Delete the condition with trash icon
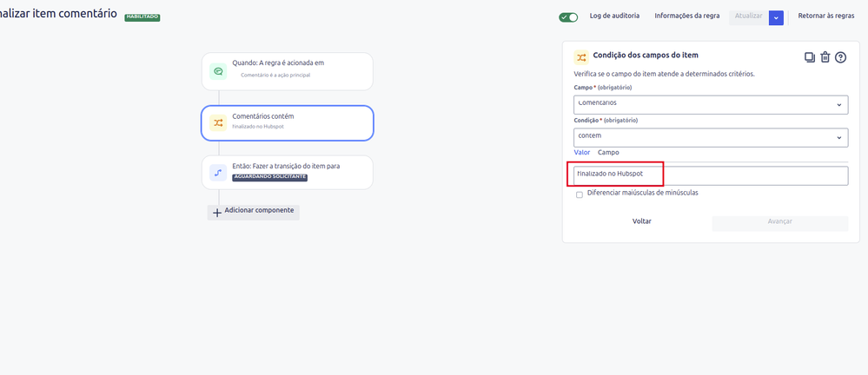The image size is (868, 375). [x=825, y=57]
